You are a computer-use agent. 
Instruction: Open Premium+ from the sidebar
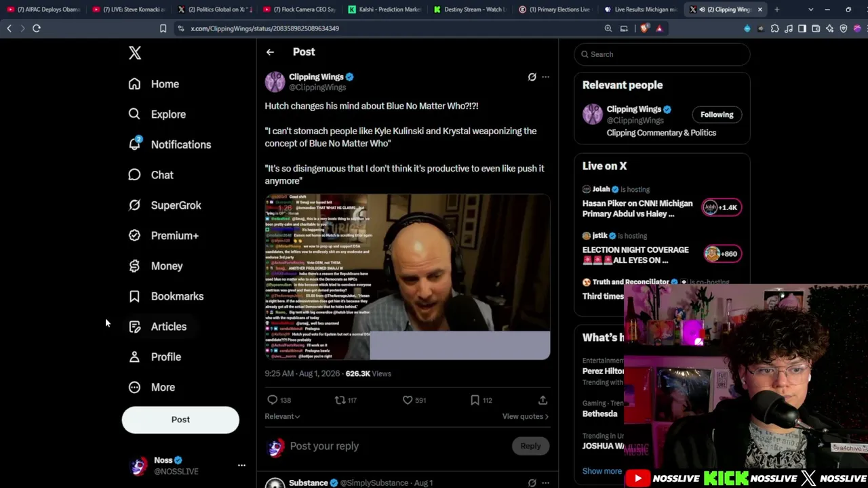point(163,235)
